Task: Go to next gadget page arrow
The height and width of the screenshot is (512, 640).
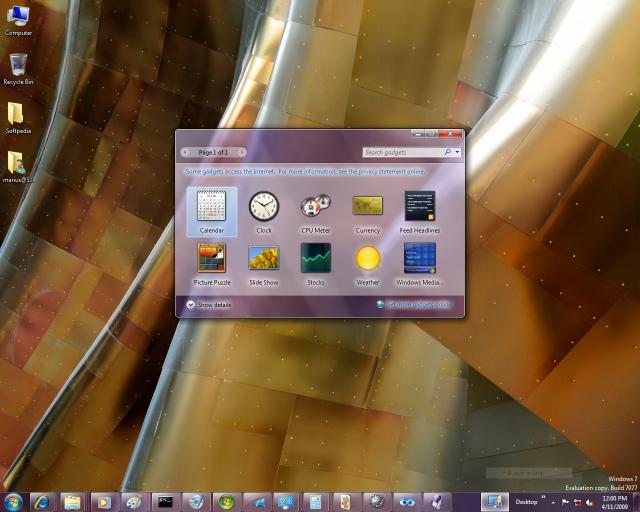Action: pyautogui.click(x=239, y=153)
